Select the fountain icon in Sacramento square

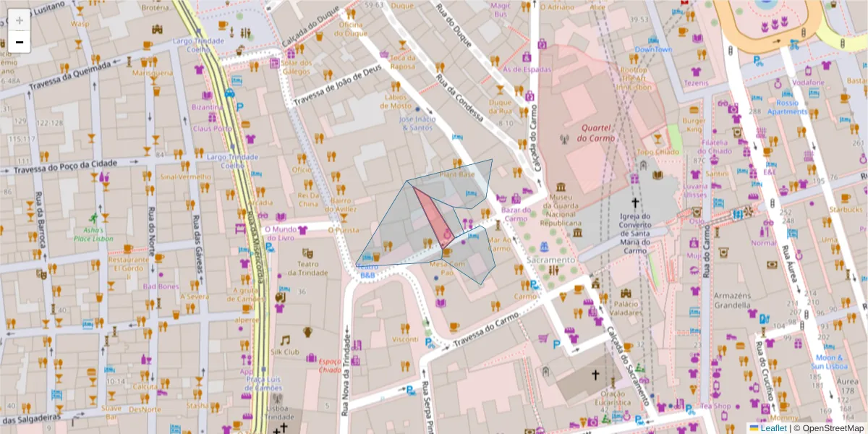click(544, 247)
